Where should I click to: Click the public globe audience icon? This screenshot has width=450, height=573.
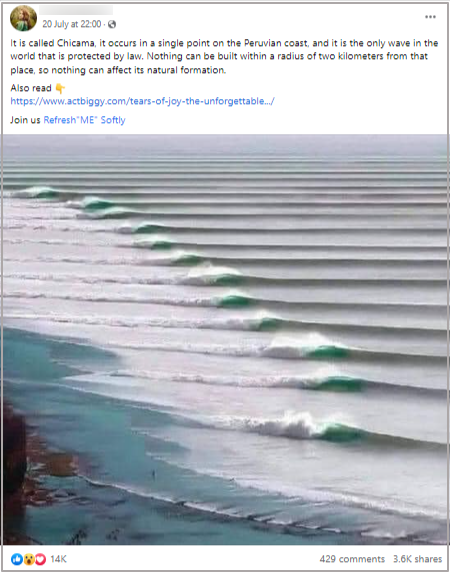(x=112, y=24)
